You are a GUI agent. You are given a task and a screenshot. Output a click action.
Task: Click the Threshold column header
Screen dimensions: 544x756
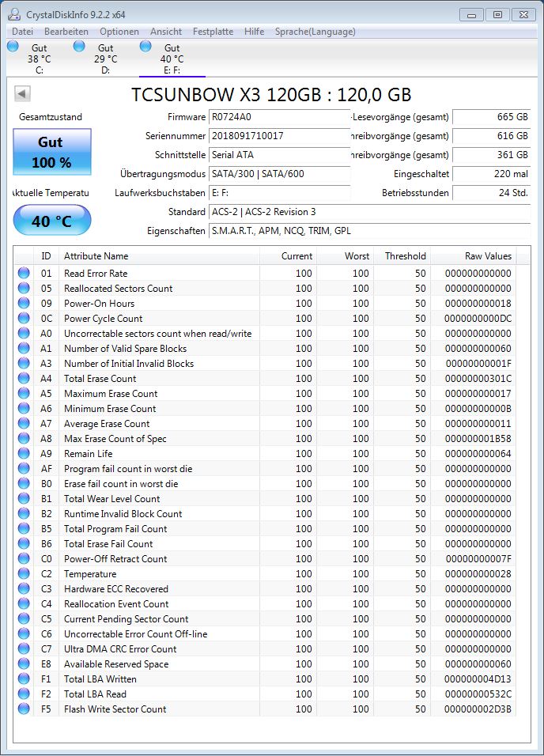pyautogui.click(x=402, y=256)
